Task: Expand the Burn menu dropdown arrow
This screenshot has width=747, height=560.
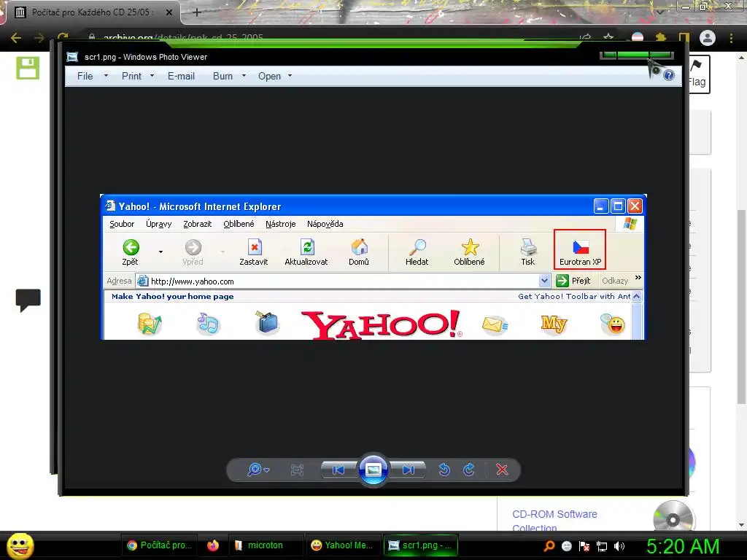Action: coord(244,76)
